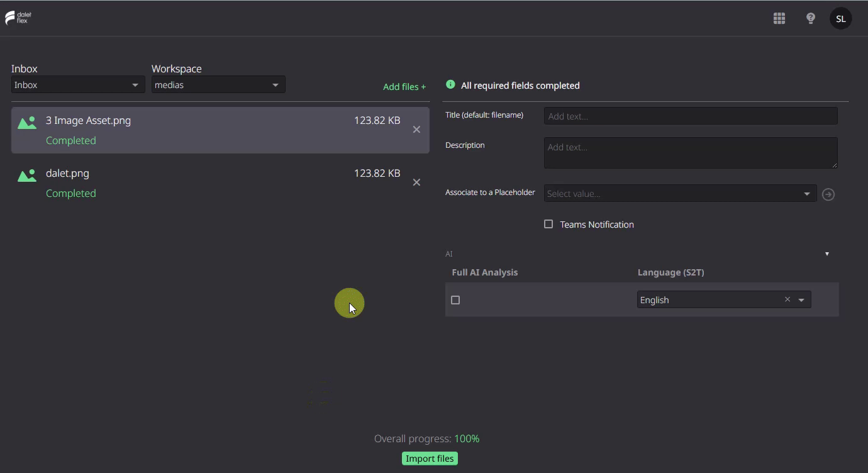
Task: Click Completed status under 3 Image Asset.png
Action: (71, 140)
